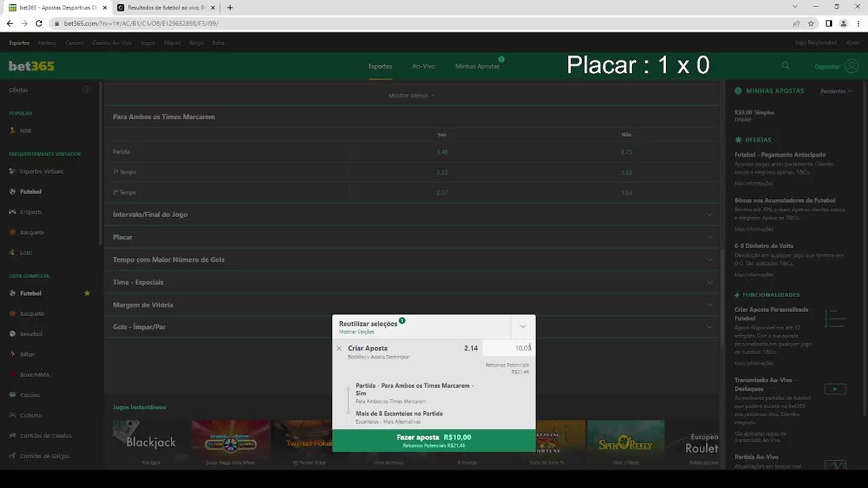The width and height of the screenshot is (868, 488).
Task: Select 2º Tempo Sim odds 2.37
Action: 442,192
